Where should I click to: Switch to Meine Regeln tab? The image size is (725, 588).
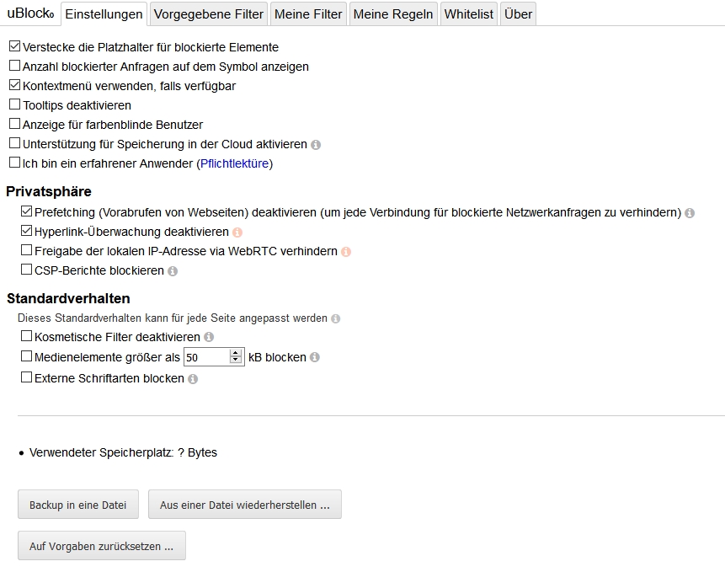[393, 14]
